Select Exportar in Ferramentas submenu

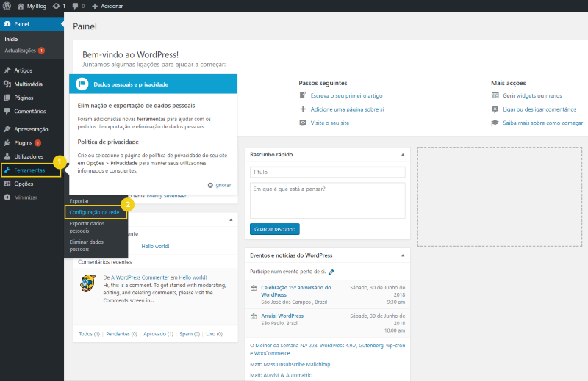pyautogui.click(x=79, y=201)
